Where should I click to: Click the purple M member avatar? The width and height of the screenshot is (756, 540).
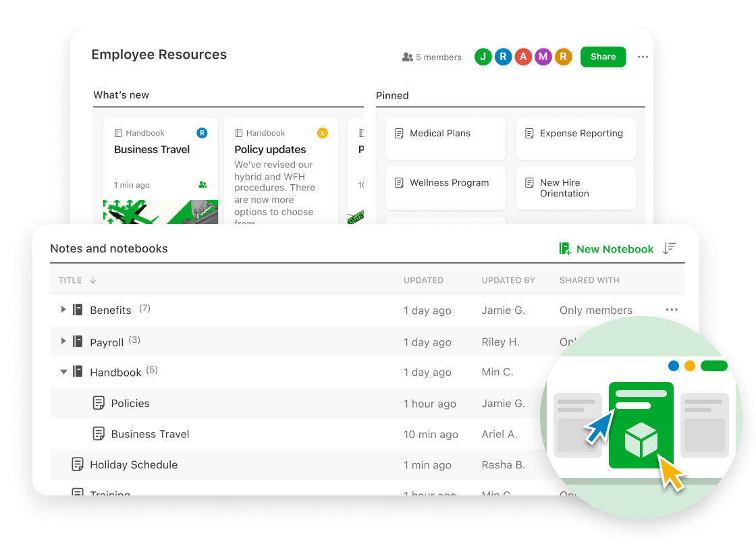tap(543, 57)
